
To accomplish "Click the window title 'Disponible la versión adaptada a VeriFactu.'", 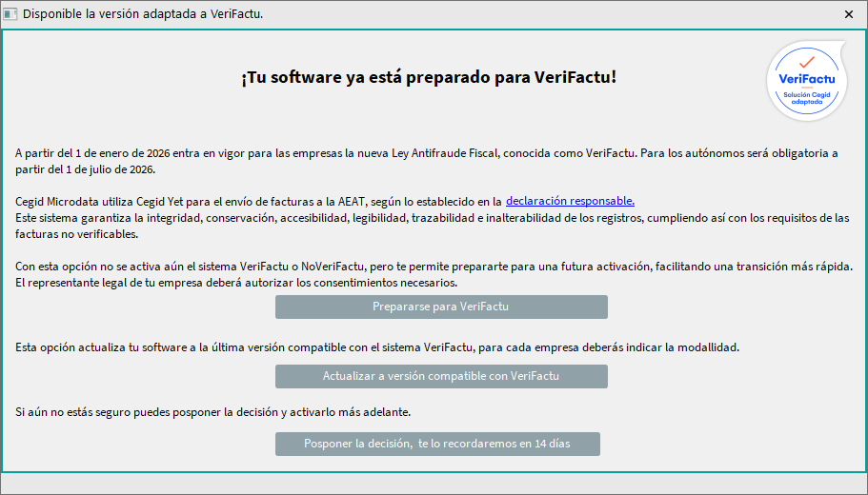I will coord(143,14).
